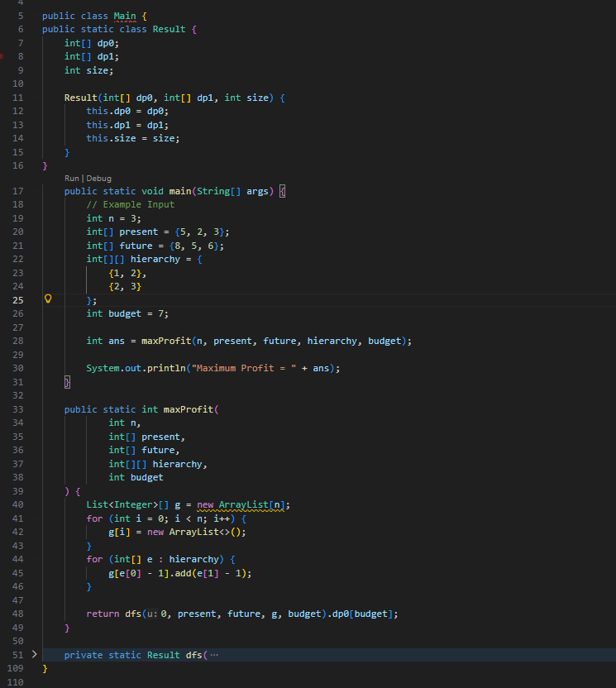Click the 'new ArrayList[n]' warning expression
This screenshot has height=688, width=616.
click(x=241, y=505)
